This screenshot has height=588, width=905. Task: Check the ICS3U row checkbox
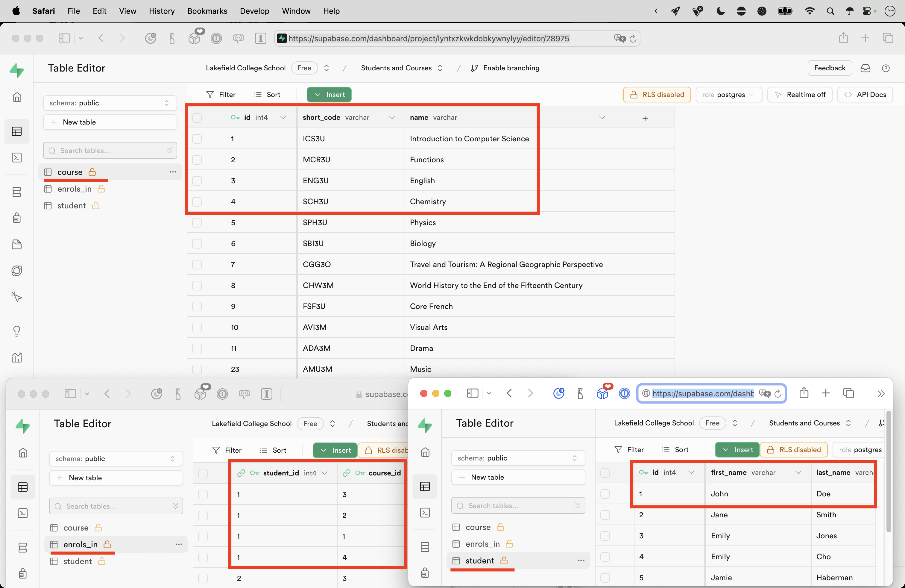point(197,139)
